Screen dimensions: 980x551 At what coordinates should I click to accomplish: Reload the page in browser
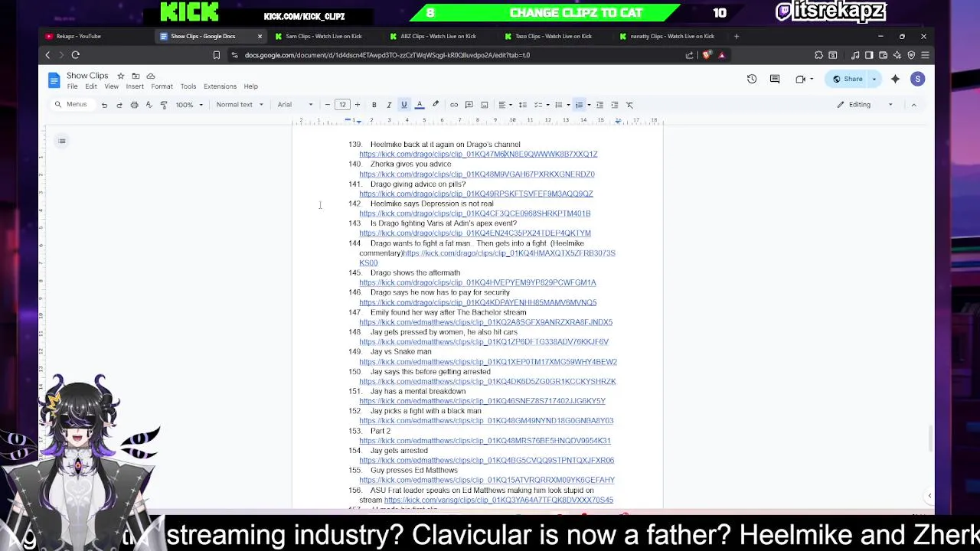tap(76, 55)
